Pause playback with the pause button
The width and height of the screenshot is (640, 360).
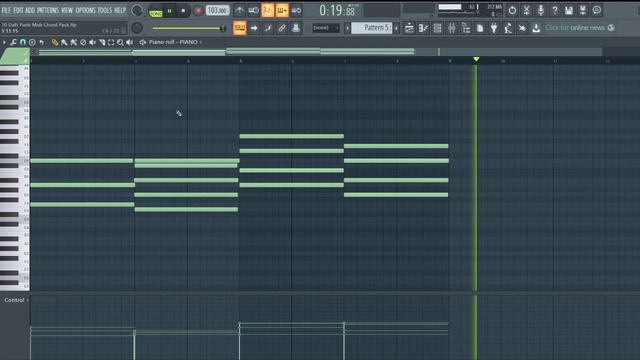click(169, 11)
